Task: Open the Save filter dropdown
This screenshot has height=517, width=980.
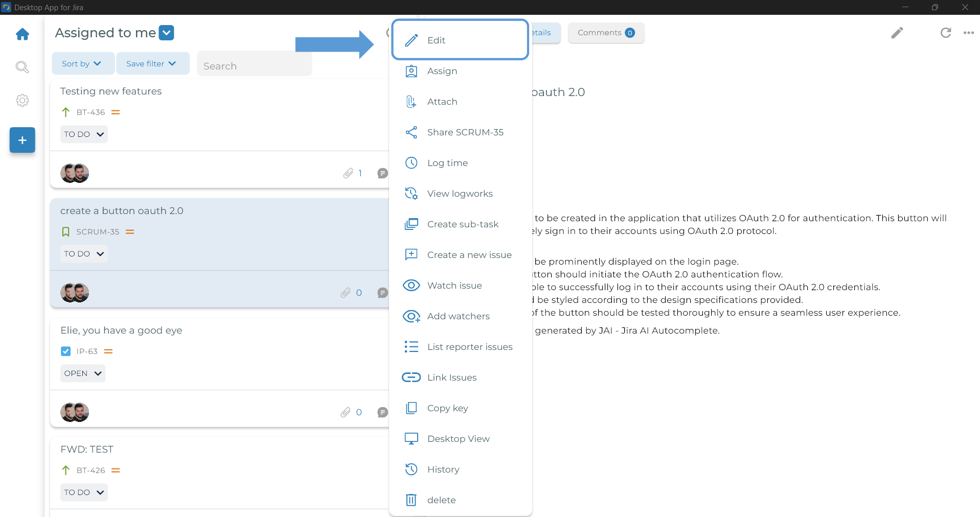Action: 152,64
